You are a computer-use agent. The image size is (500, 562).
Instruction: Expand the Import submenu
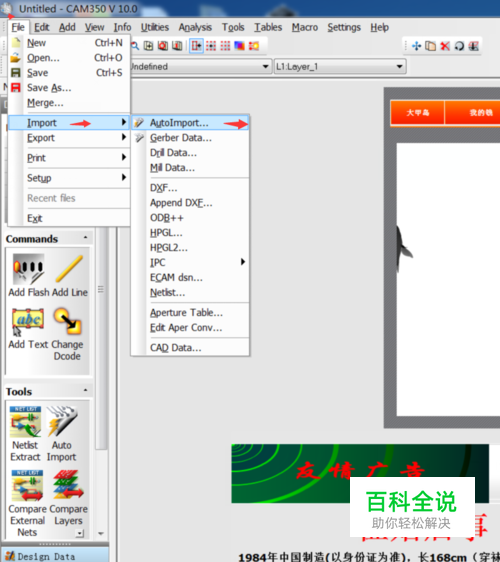pyautogui.click(x=69, y=123)
